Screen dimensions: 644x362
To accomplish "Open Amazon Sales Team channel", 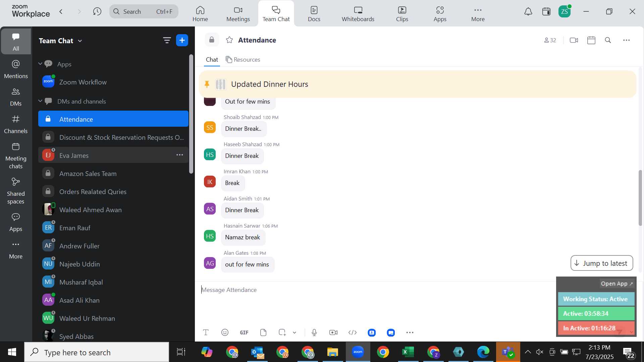I will [x=113, y=174].
